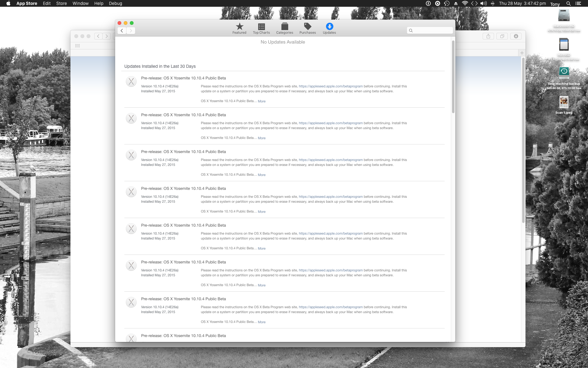588x368 pixels.
Task: Open the Top Charts tab
Action: tap(261, 29)
